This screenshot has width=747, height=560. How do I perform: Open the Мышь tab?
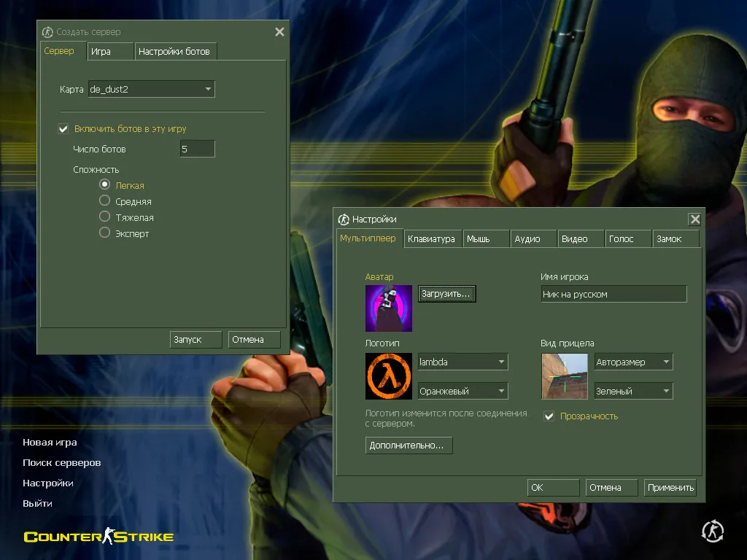point(486,238)
